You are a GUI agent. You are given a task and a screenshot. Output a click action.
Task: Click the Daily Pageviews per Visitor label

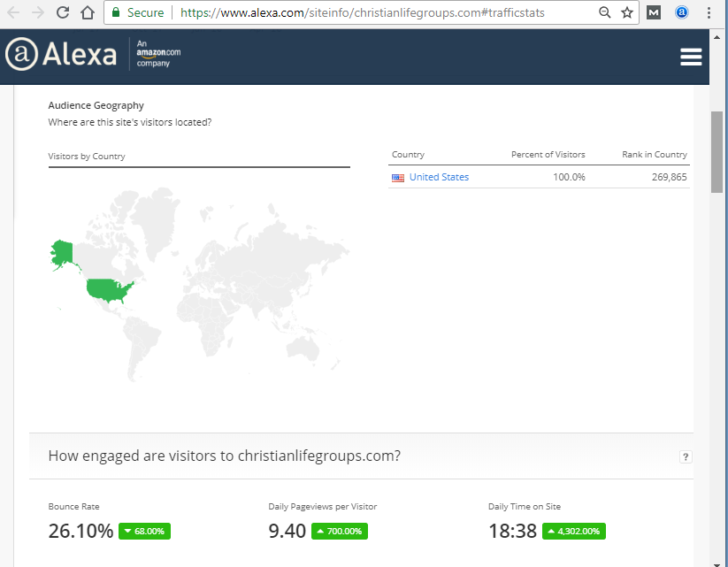click(323, 507)
